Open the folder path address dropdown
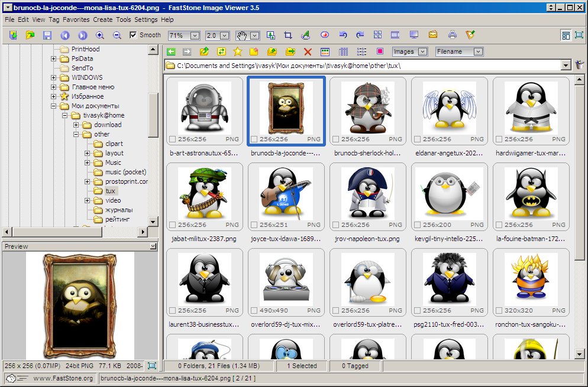 click(566, 66)
